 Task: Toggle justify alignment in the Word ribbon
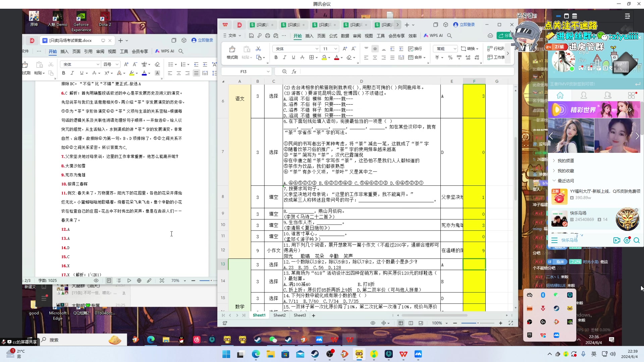pyautogui.click(x=196, y=73)
